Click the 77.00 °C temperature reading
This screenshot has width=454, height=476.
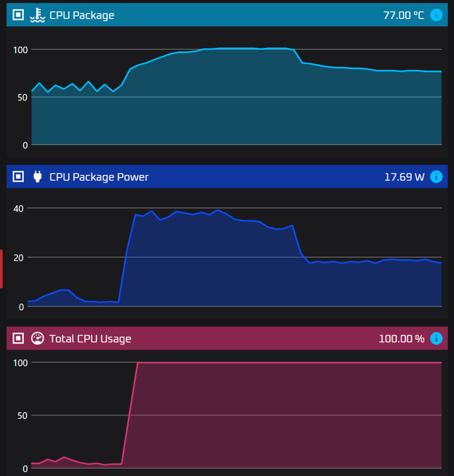[403, 15]
